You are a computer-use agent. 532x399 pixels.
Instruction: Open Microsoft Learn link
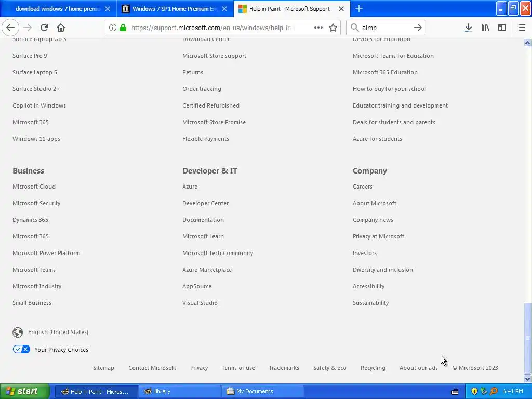[203, 236]
